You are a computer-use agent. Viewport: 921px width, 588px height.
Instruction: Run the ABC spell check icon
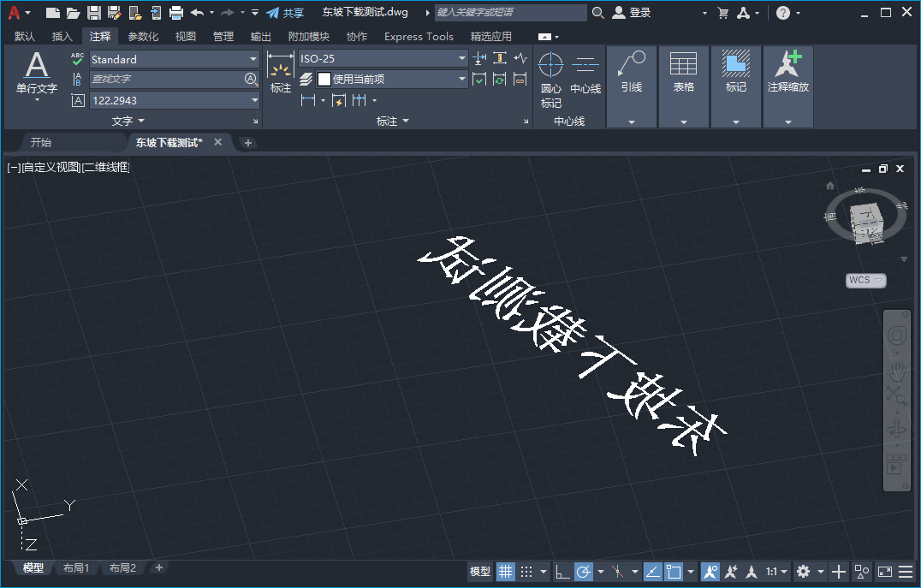click(77, 59)
